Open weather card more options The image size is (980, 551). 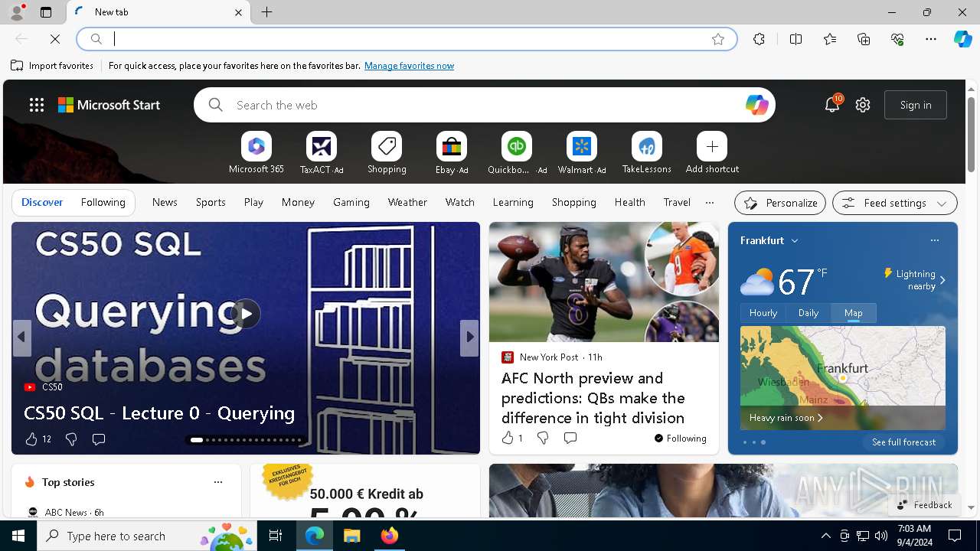(934, 240)
